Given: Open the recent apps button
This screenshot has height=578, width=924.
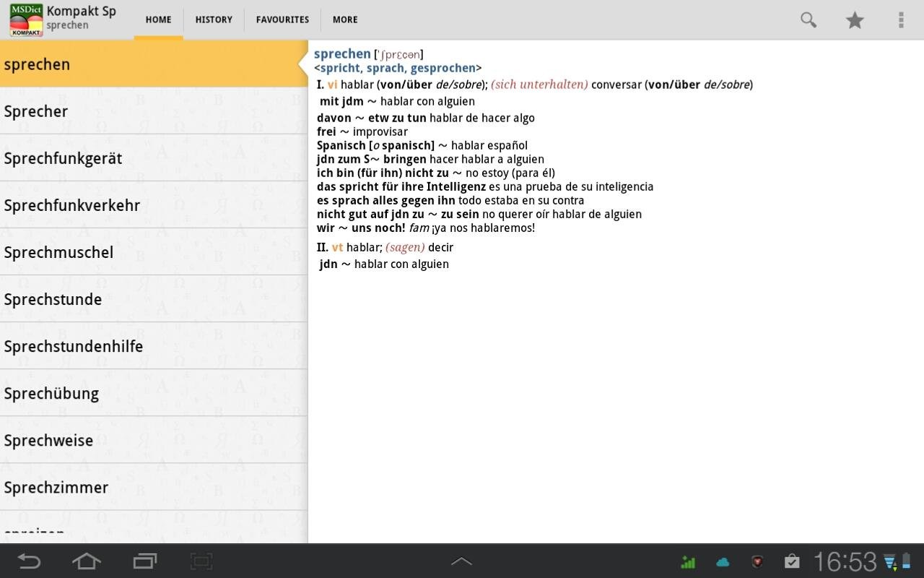Looking at the screenshot, I should click(x=144, y=561).
